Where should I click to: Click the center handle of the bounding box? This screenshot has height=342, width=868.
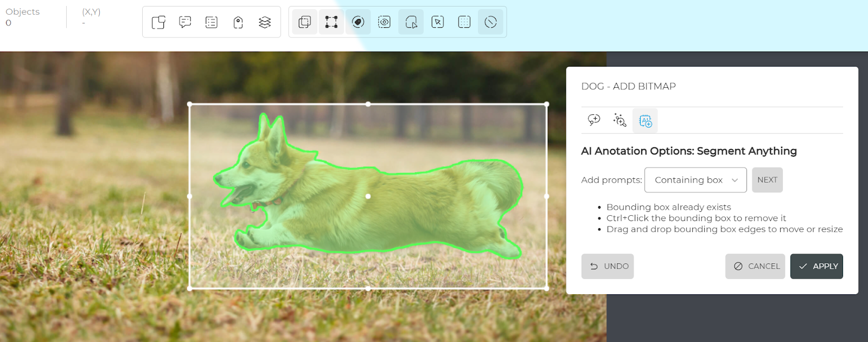[x=368, y=196]
